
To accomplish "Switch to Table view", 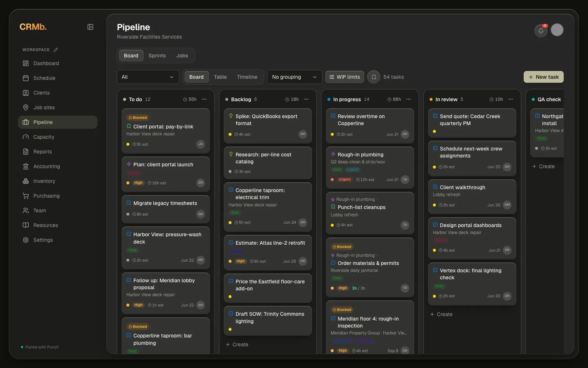I will point(220,77).
